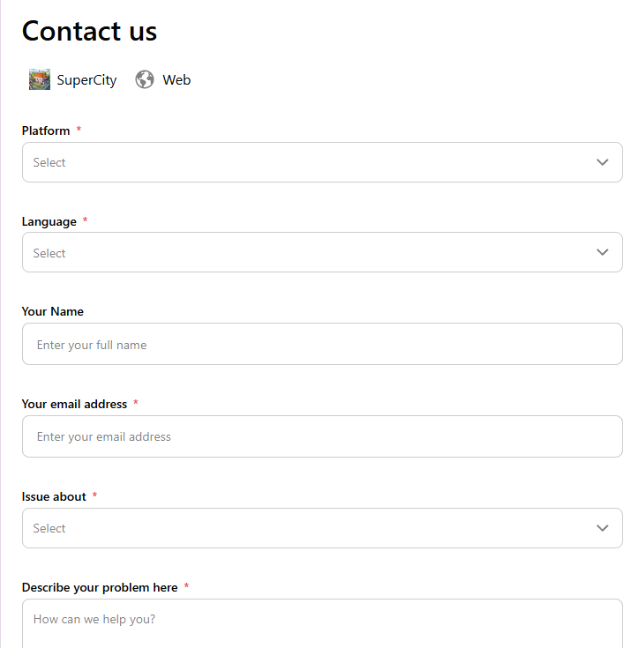The height and width of the screenshot is (648, 644).
Task: Click the Issue about chevron arrow
Action: click(603, 528)
